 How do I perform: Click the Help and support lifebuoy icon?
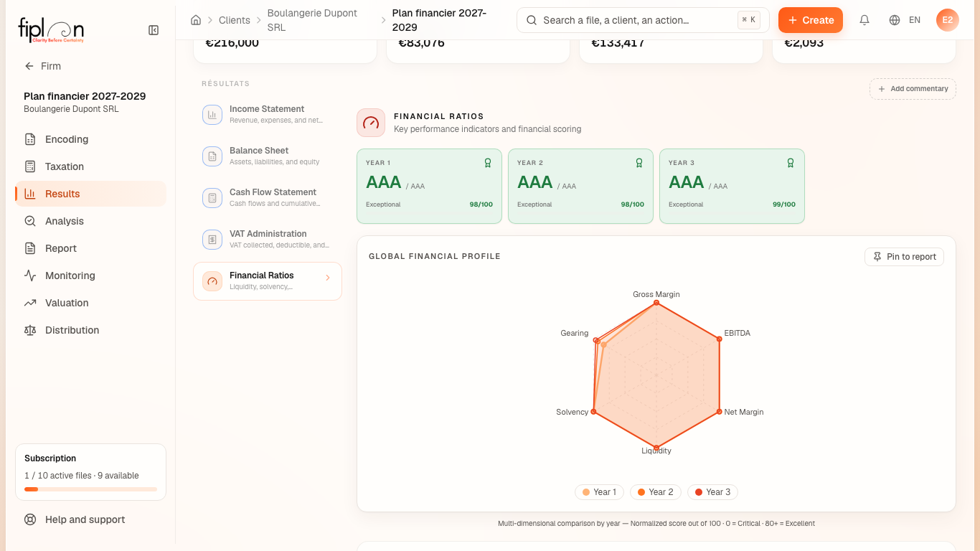(x=30, y=519)
